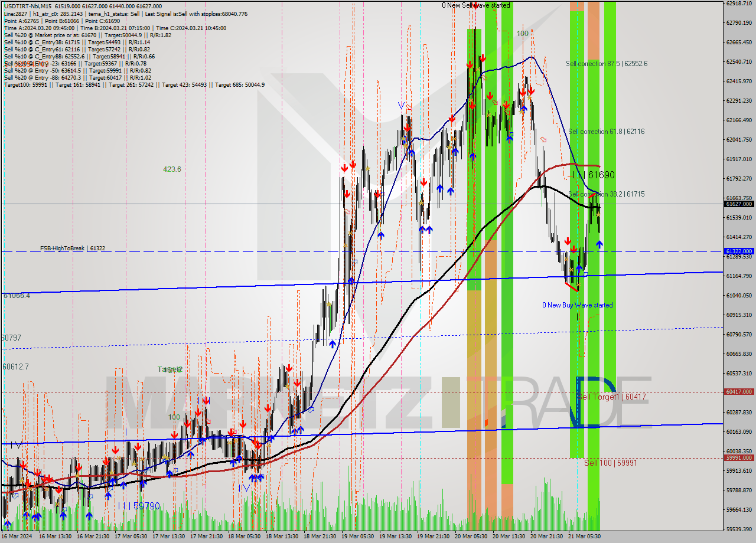Select the 'Sell Target1 | 60417' label

612,397
